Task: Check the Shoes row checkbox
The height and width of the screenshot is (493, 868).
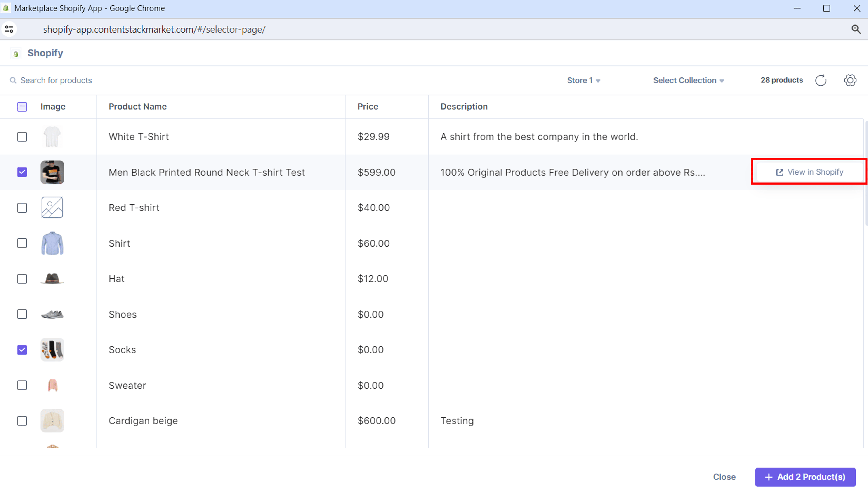Action: coord(22,314)
